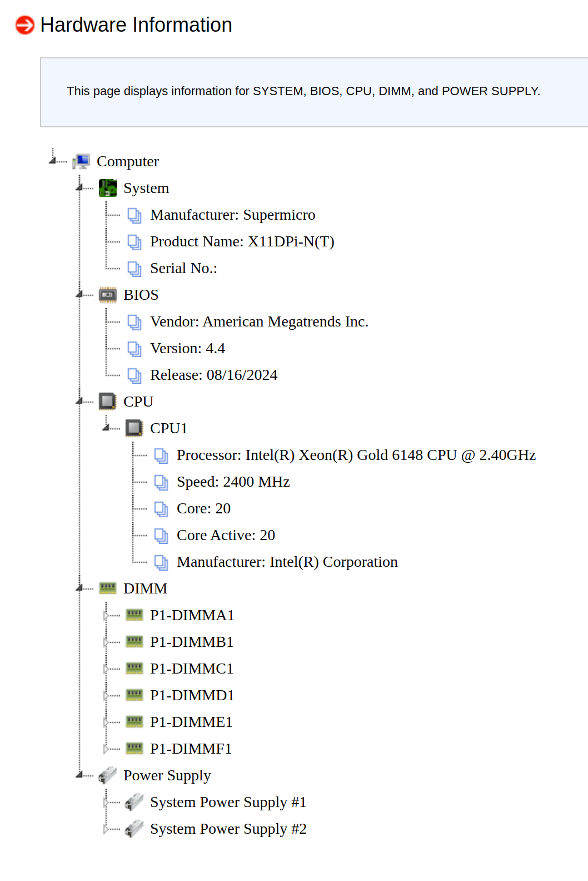This screenshot has height=881, width=588.
Task: Click the document icon beside Manufacturer: Supermicro
Action: pos(134,215)
